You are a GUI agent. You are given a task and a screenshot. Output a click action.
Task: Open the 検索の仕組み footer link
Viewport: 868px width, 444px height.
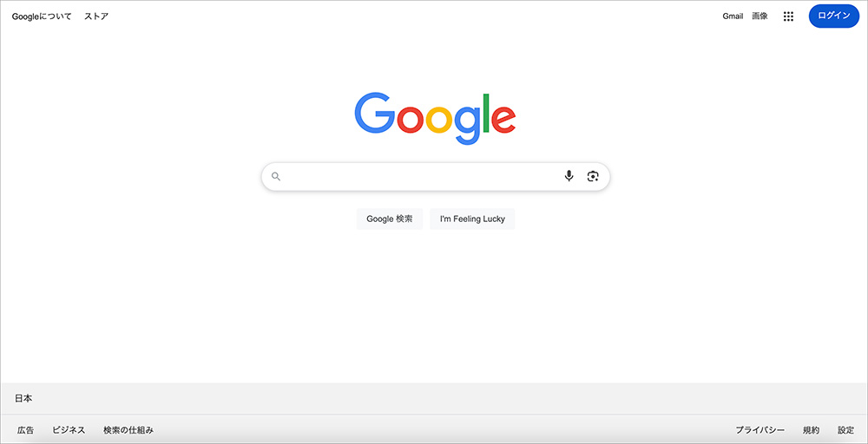point(128,429)
